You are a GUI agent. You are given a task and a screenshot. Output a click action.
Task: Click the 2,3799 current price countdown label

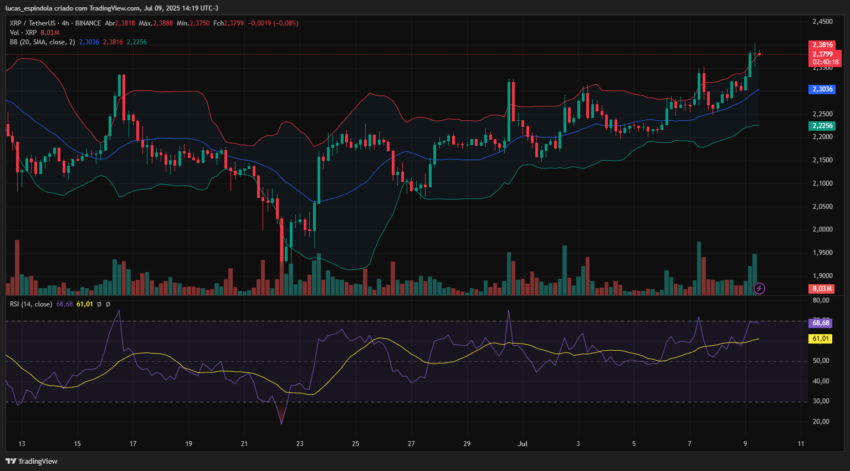pos(825,58)
